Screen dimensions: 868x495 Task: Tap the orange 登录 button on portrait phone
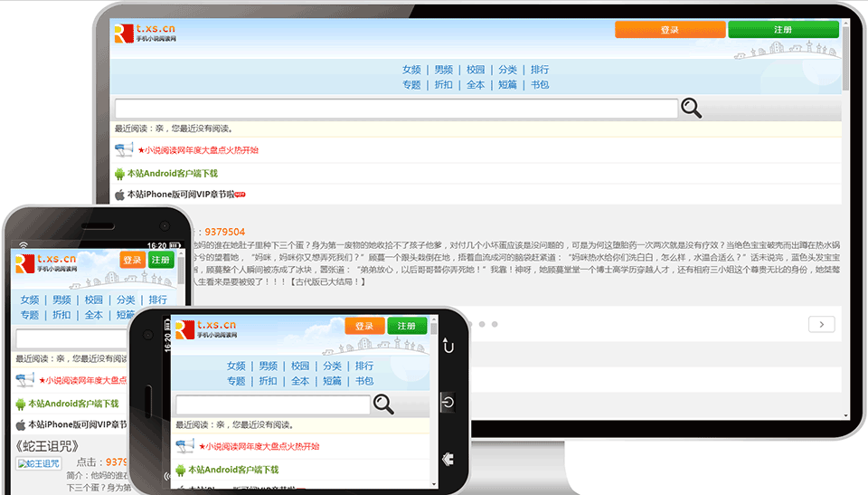[132, 260]
